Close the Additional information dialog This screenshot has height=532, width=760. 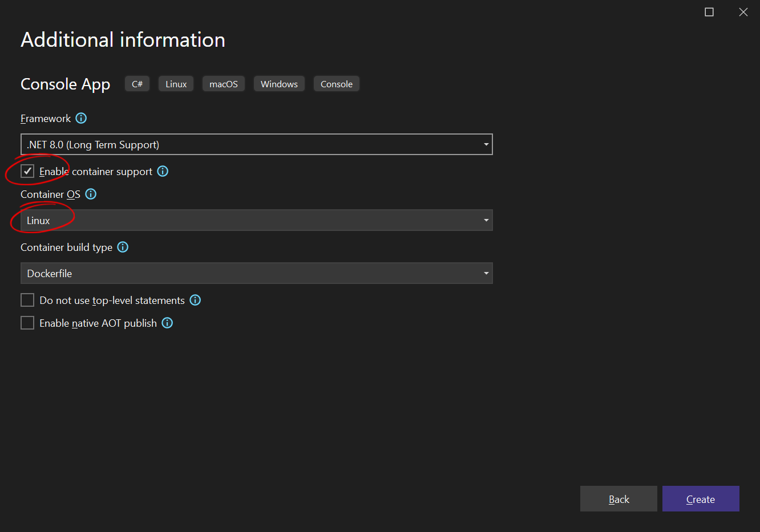[x=743, y=12]
